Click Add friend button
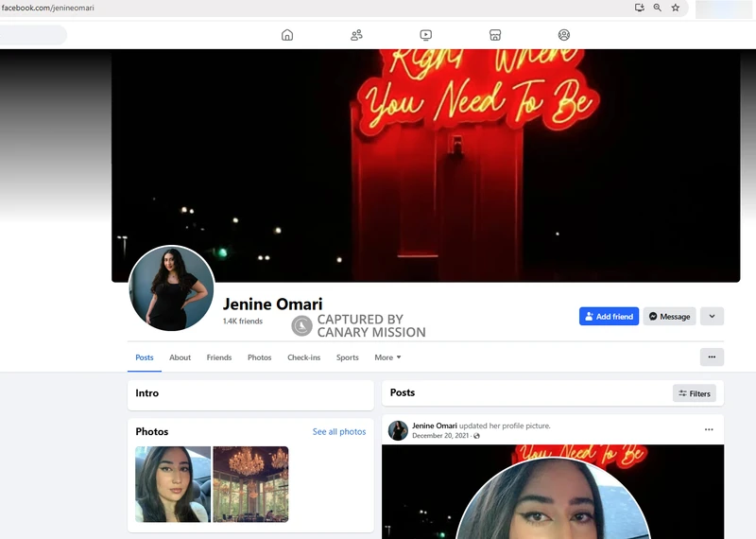The image size is (756, 539). coord(609,316)
